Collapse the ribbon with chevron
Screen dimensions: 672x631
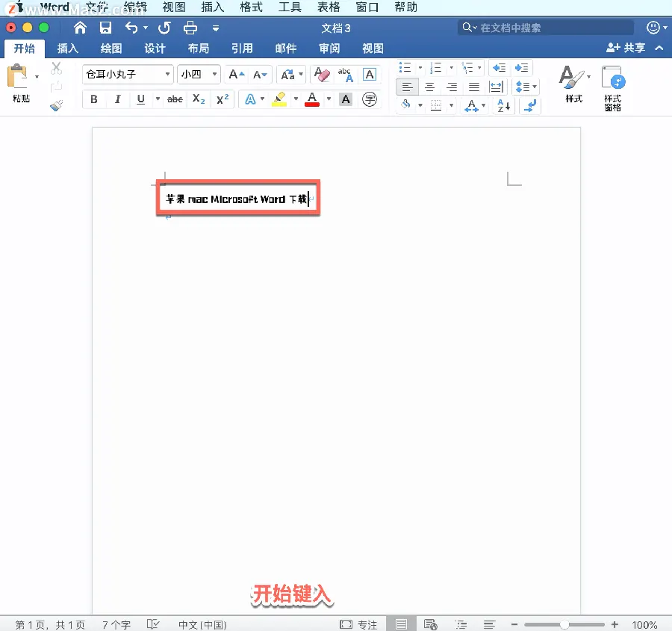[x=659, y=48]
